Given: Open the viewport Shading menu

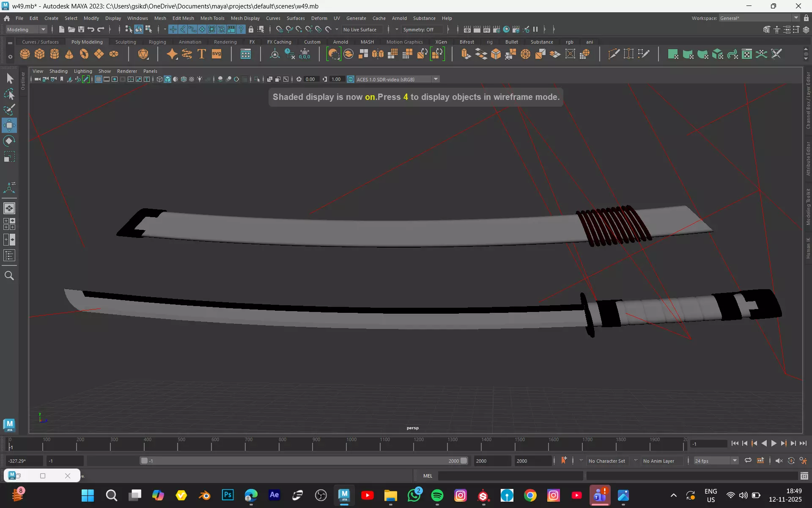Looking at the screenshot, I should [x=58, y=71].
